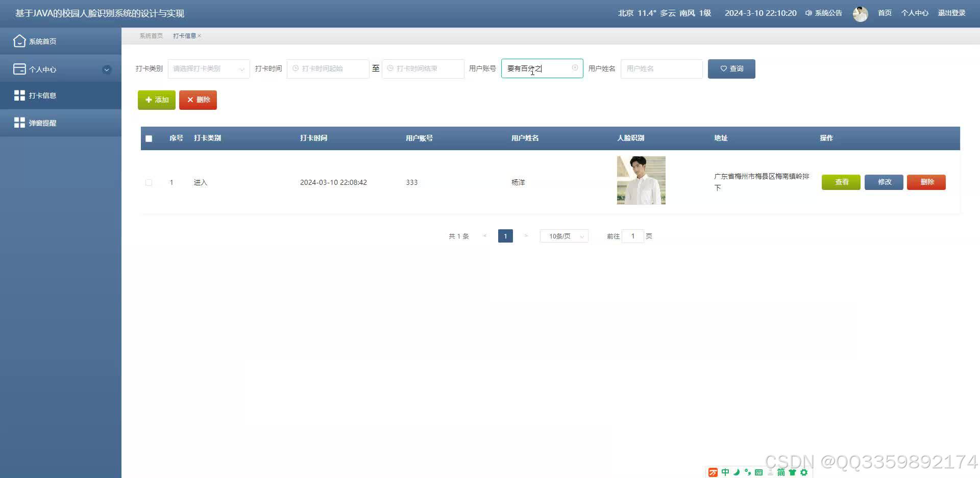This screenshot has width=980, height=478.
Task: Click the 广东省梅州市 address cell
Action: pyautogui.click(x=762, y=182)
